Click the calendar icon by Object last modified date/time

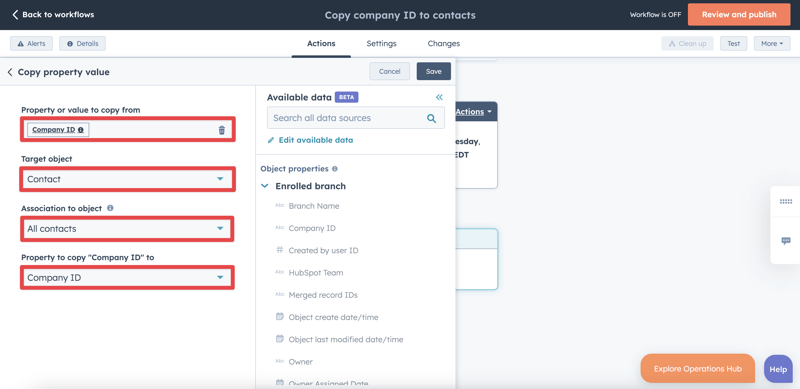point(280,339)
